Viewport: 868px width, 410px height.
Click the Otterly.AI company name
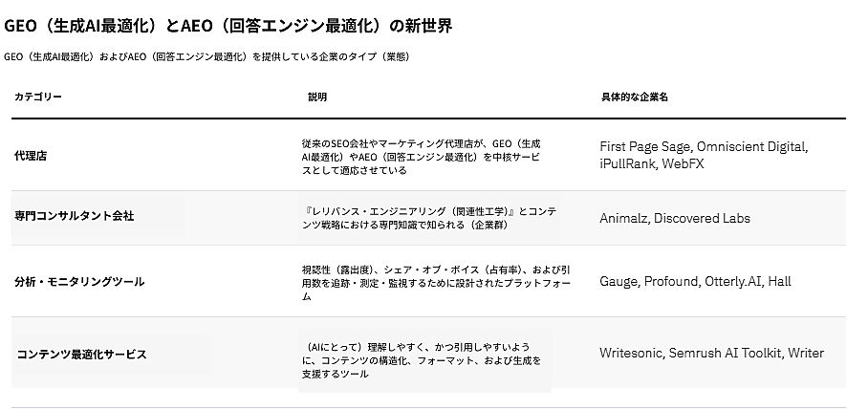(734, 282)
